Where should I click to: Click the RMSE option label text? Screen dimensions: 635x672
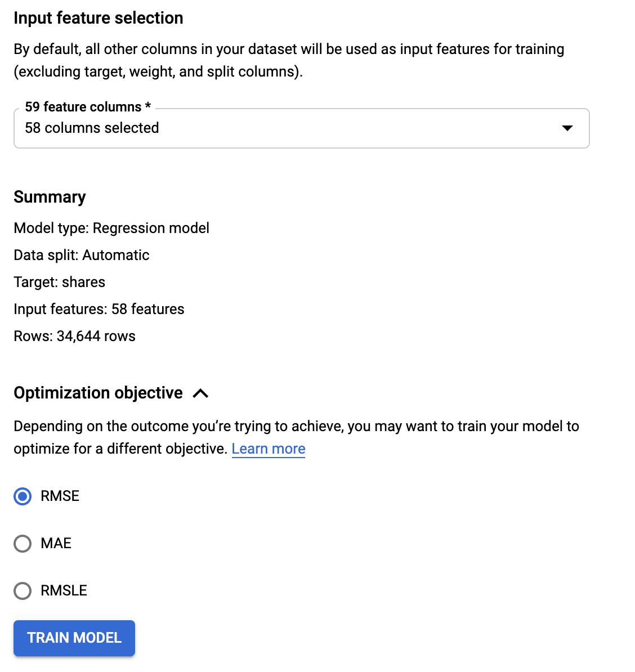pyautogui.click(x=60, y=496)
